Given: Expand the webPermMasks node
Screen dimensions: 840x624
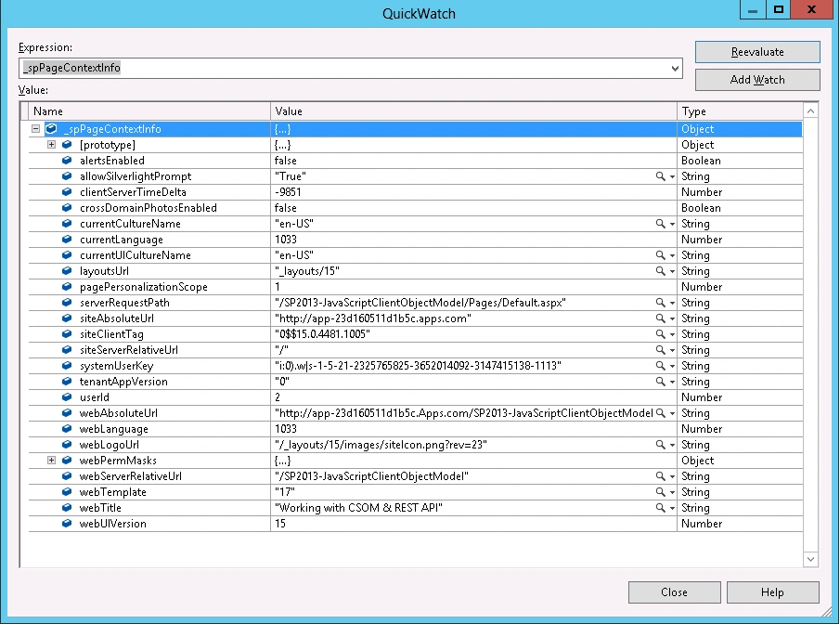Looking at the screenshot, I should 51,460.
